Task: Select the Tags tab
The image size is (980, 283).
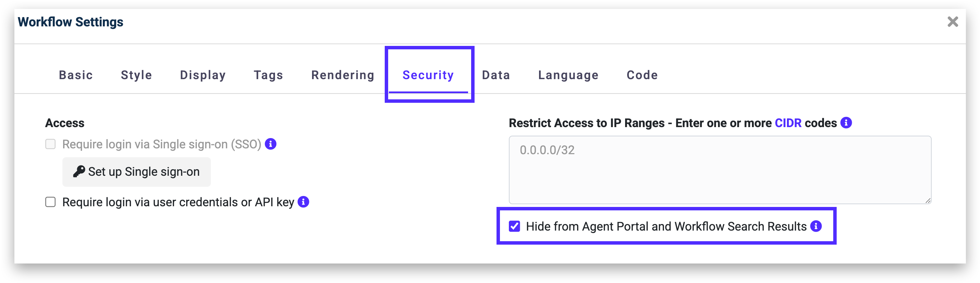Action: [268, 75]
